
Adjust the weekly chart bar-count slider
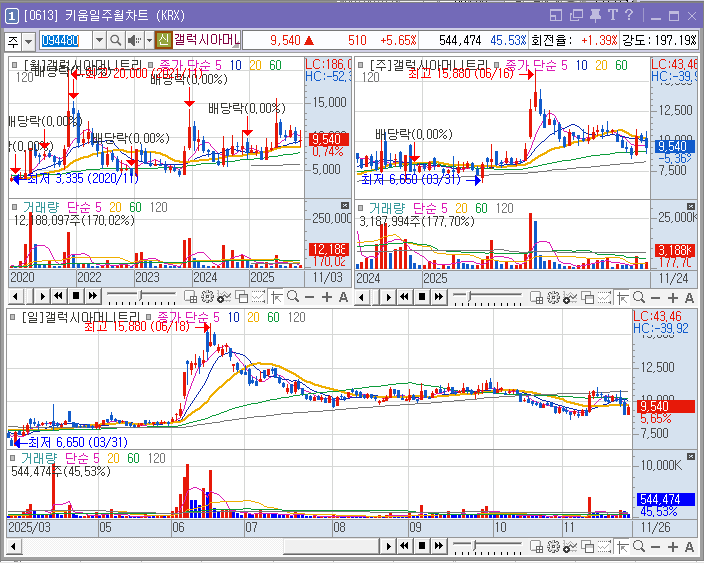click(469, 297)
